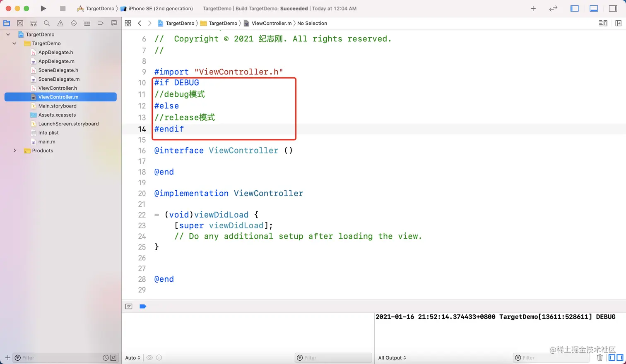Expand the Products group
Screen dimensions: 626x364
tap(14, 151)
